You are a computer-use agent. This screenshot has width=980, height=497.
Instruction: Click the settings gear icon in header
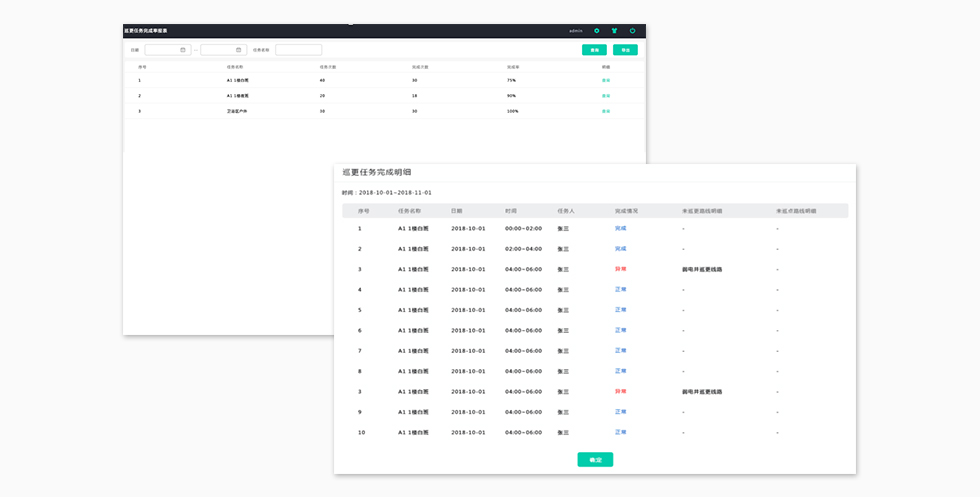coord(597,31)
